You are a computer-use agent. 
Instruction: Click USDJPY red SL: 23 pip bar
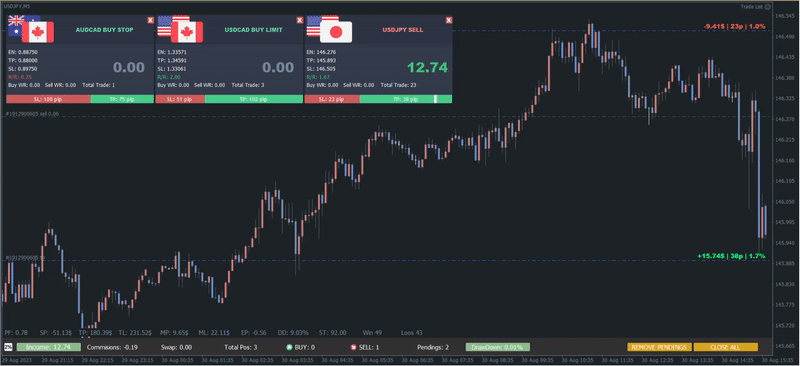(x=332, y=99)
